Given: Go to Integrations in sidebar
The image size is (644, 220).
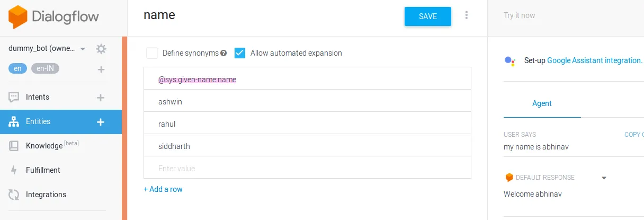Looking at the screenshot, I should tap(46, 195).
